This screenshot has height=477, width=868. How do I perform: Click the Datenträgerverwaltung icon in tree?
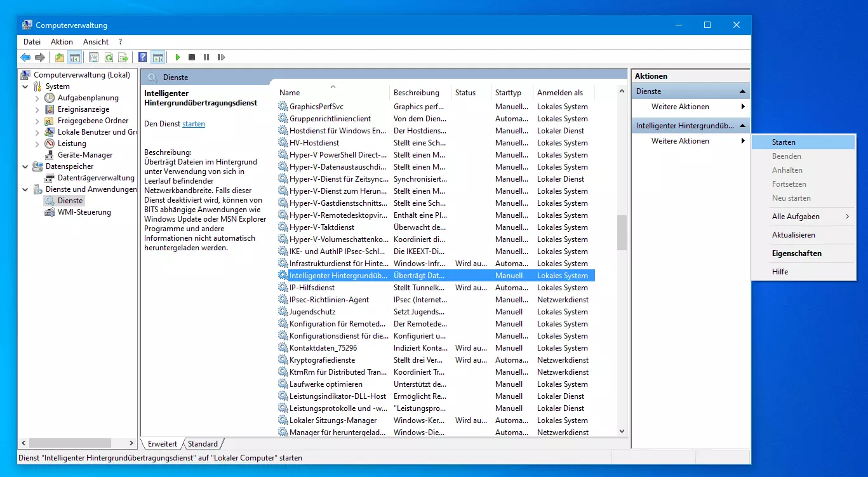(x=50, y=178)
